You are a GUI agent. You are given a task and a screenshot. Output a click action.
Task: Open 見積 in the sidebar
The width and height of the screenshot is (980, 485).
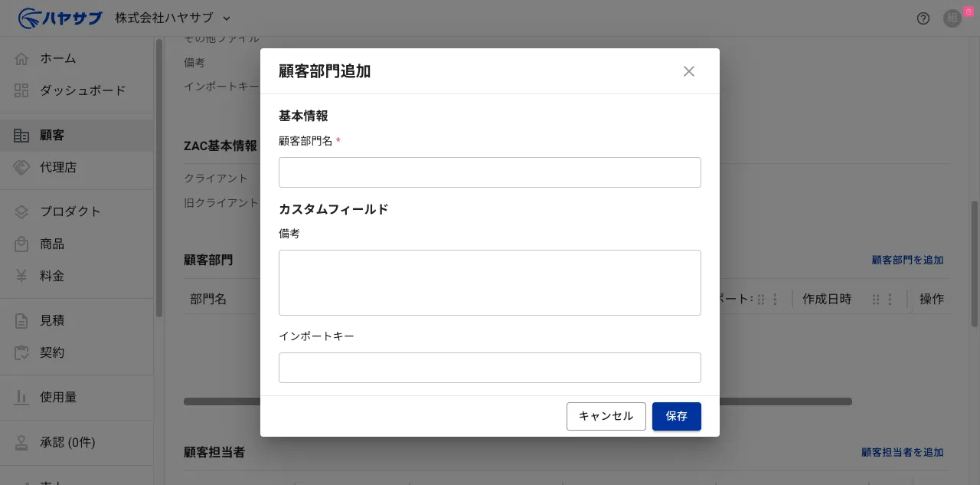(x=77, y=320)
